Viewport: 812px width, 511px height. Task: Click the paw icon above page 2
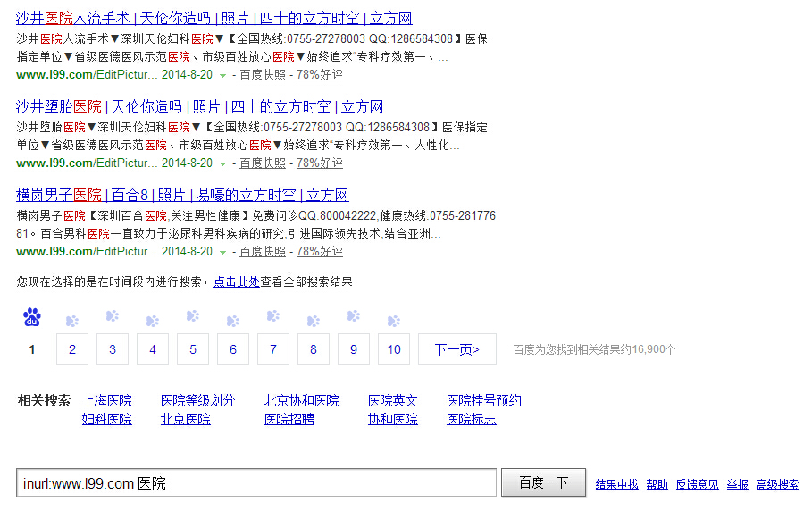[x=72, y=320]
